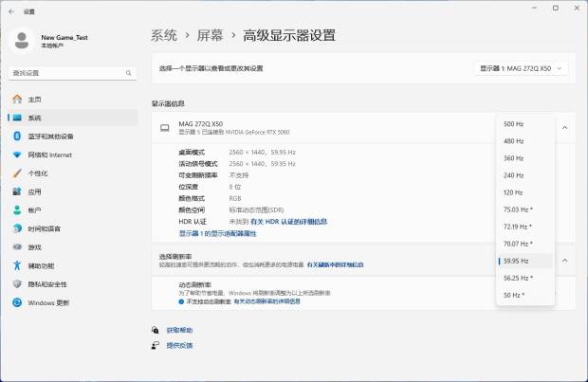
Task: Click the 游戏 controller icon
Action: 17,247
